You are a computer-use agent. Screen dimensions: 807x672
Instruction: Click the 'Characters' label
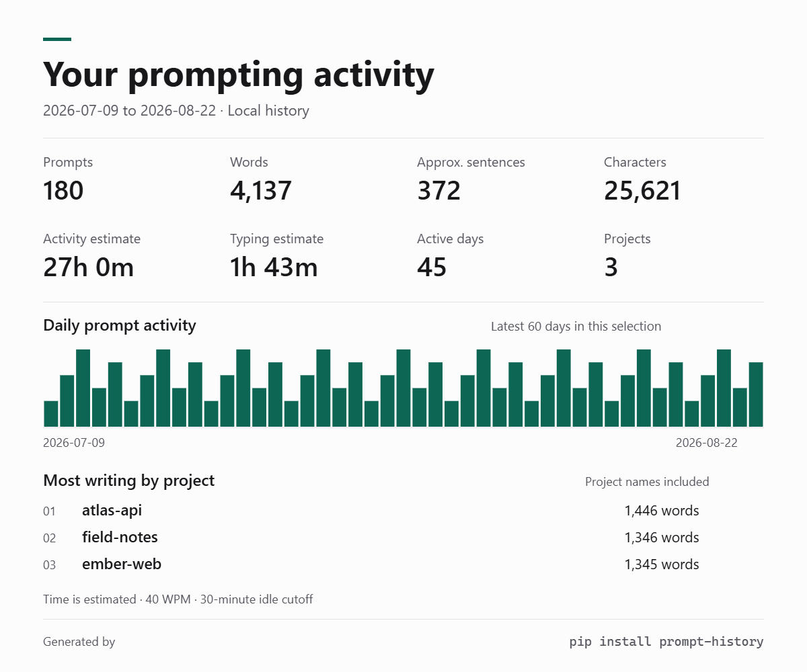pyautogui.click(x=635, y=162)
